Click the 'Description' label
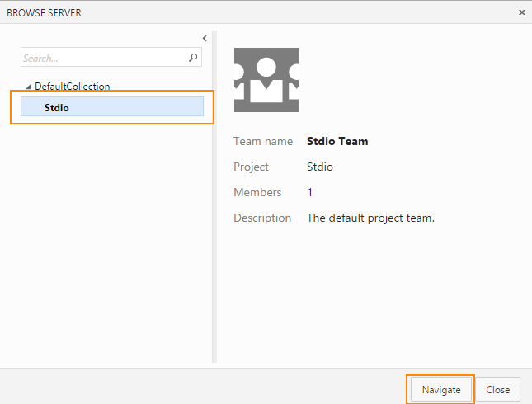This screenshot has height=404, width=532. pyautogui.click(x=262, y=218)
